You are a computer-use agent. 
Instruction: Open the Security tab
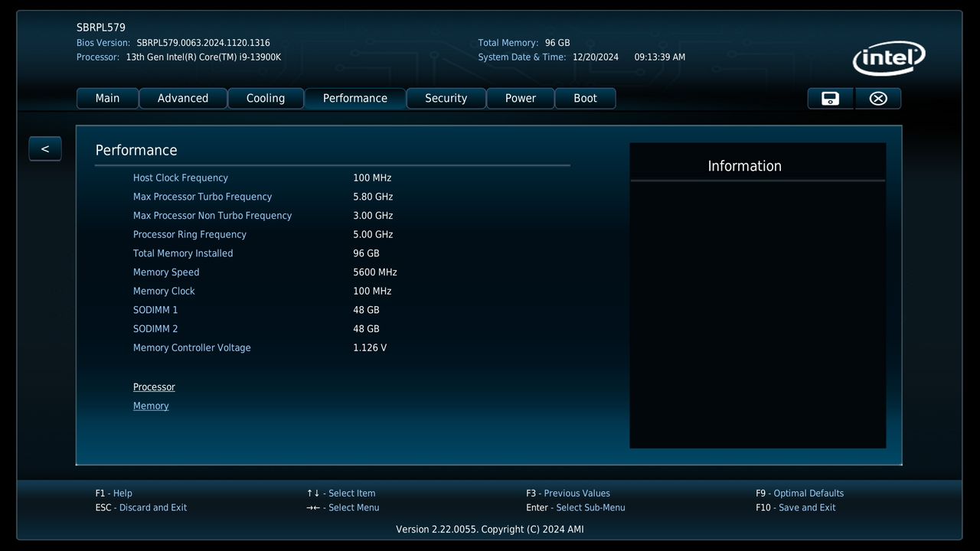click(446, 98)
